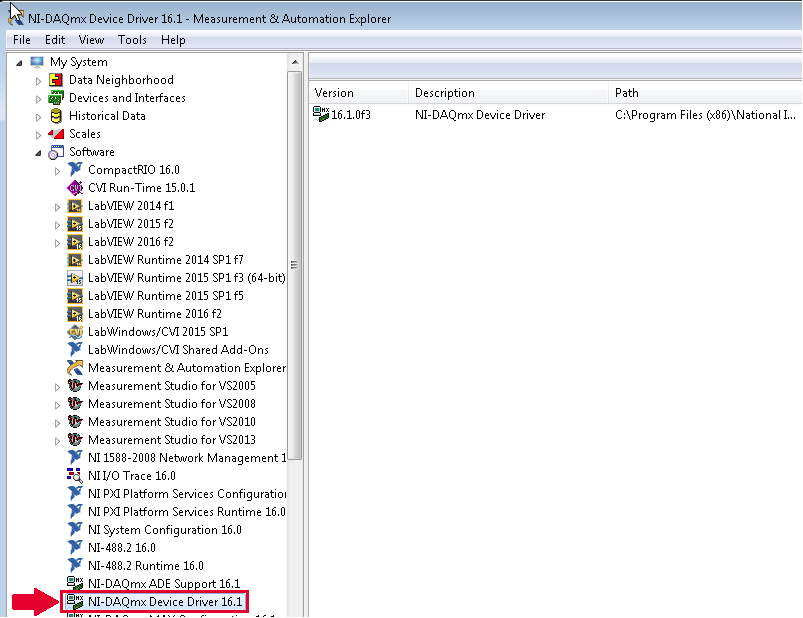Expand Measurement Studio for VS2010 node

click(57, 423)
